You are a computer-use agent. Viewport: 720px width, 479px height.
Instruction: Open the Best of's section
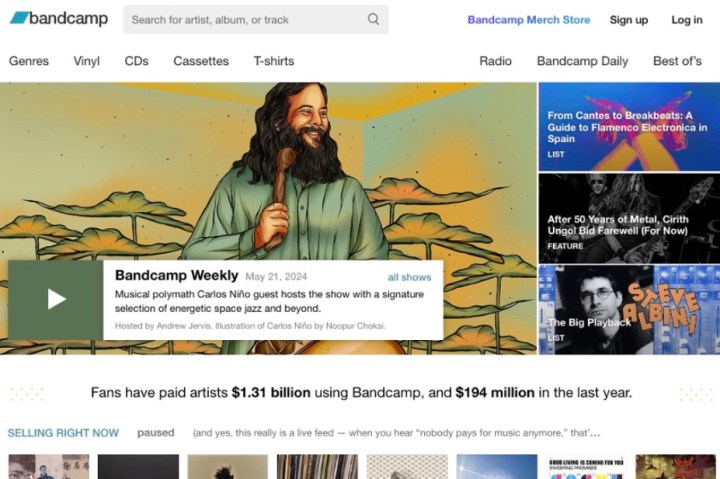point(677,61)
